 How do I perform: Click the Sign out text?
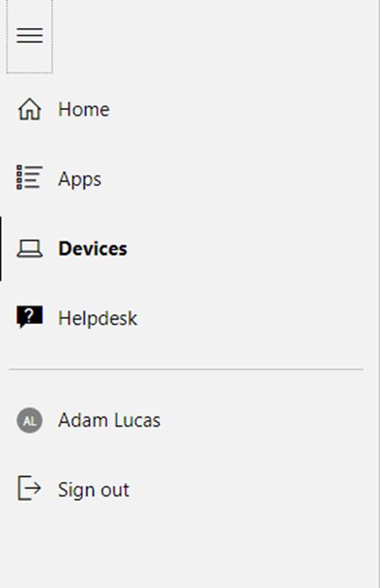94,490
